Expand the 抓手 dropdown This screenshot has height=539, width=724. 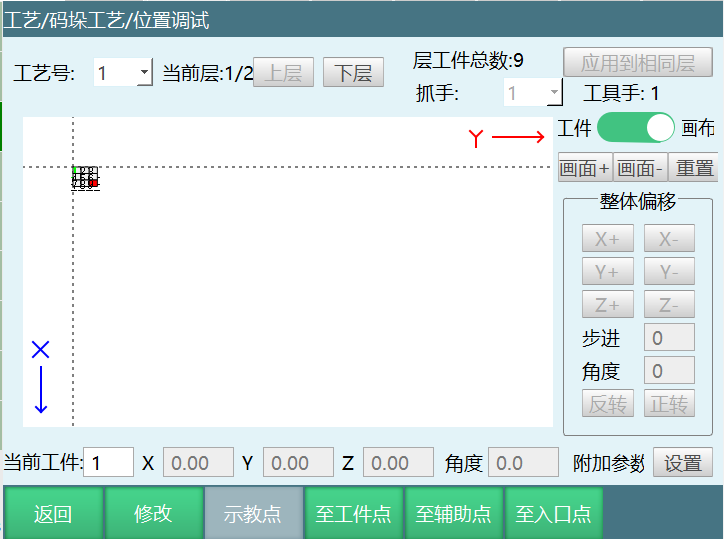[x=554, y=94]
